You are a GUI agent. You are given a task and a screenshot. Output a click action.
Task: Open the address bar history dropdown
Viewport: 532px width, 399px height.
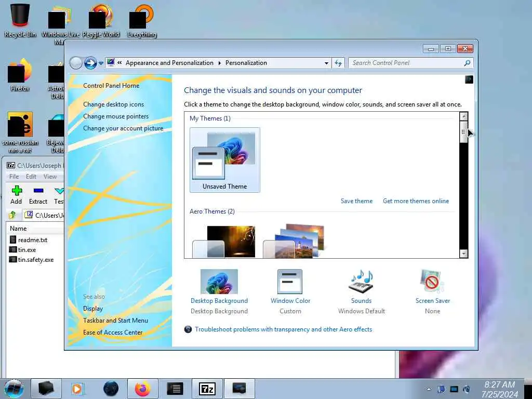[x=326, y=63]
